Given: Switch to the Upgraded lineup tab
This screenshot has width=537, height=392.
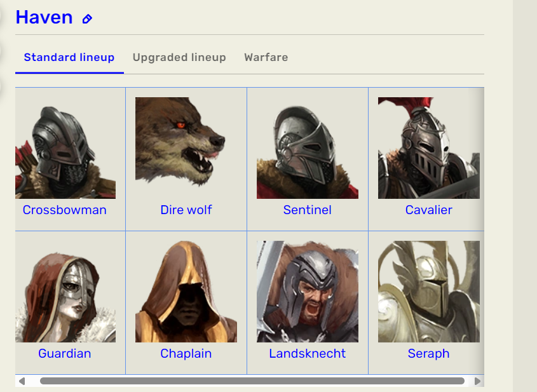Looking at the screenshot, I should click(x=179, y=57).
